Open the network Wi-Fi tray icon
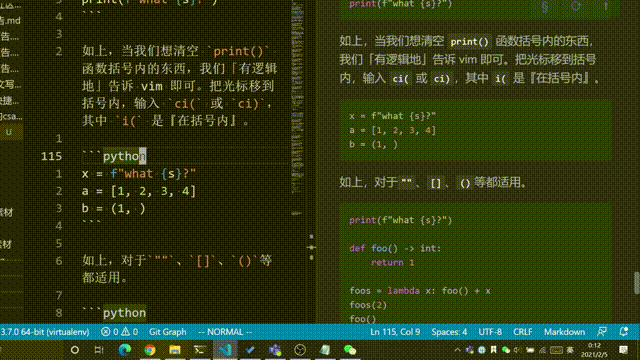 (x=542, y=350)
